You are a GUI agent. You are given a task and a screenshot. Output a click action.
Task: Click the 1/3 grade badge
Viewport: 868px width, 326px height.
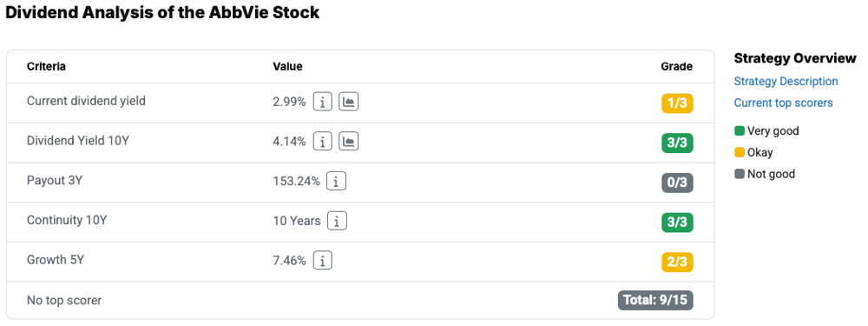point(677,103)
